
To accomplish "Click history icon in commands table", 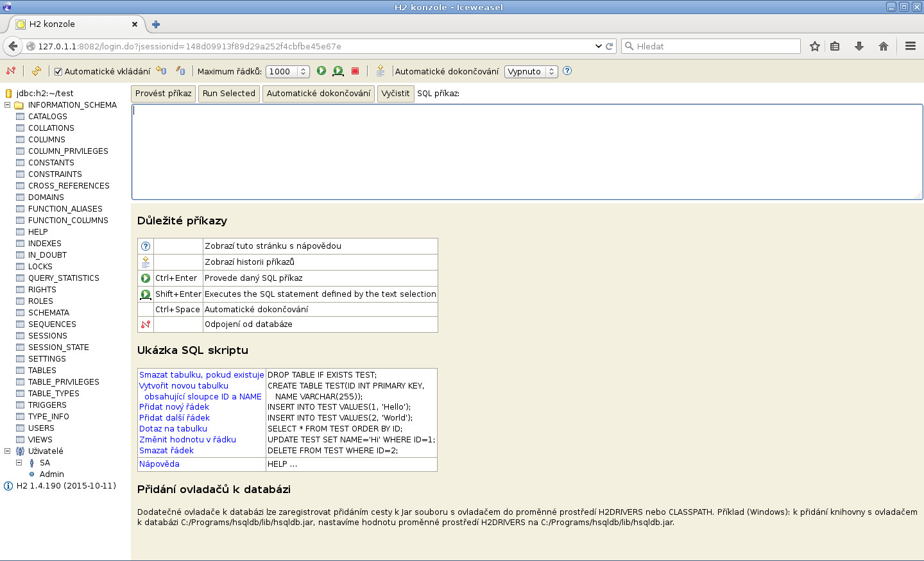I will click(146, 262).
